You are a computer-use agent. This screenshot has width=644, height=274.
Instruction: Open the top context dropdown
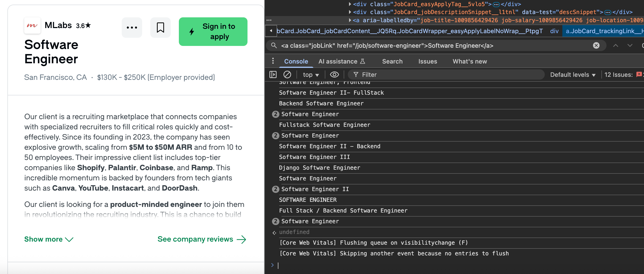click(x=311, y=74)
